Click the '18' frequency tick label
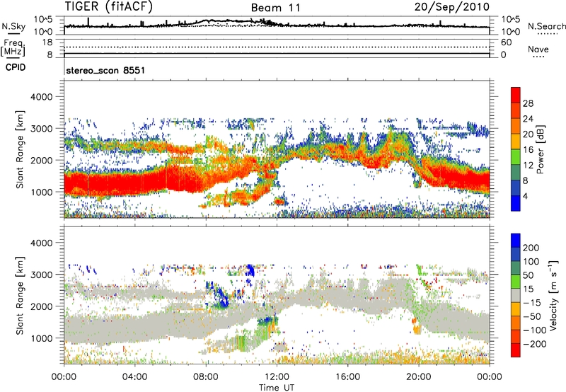Image resolution: width=566 pixels, height=392 pixels. tap(47, 42)
